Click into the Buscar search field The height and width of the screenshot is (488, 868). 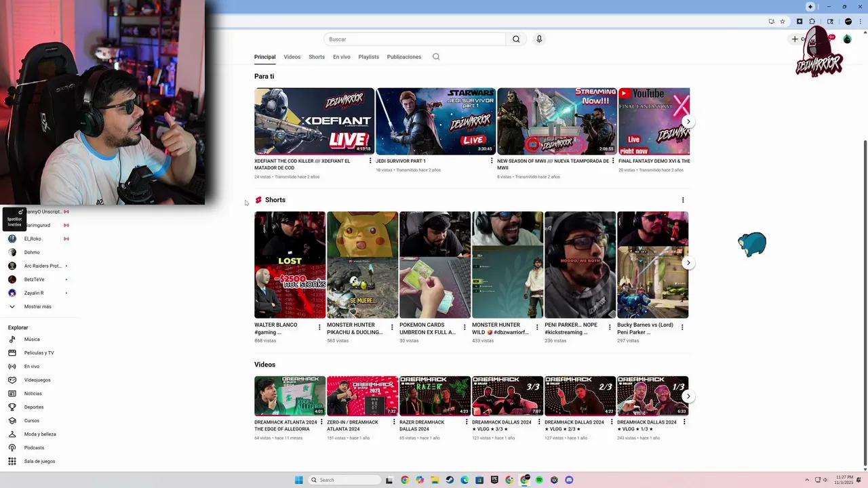(415, 39)
